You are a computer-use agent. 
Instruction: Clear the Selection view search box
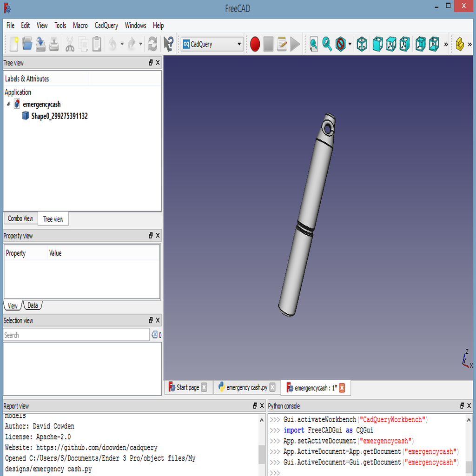click(x=154, y=335)
